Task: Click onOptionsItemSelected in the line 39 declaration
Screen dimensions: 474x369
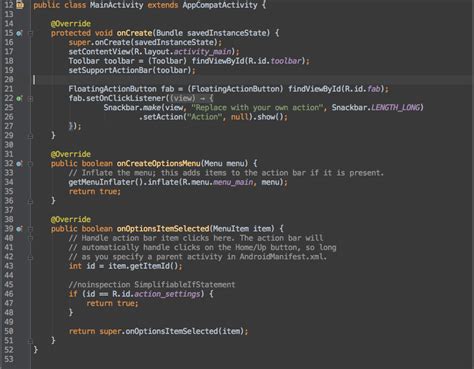Action: pyautogui.click(x=163, y=229)
